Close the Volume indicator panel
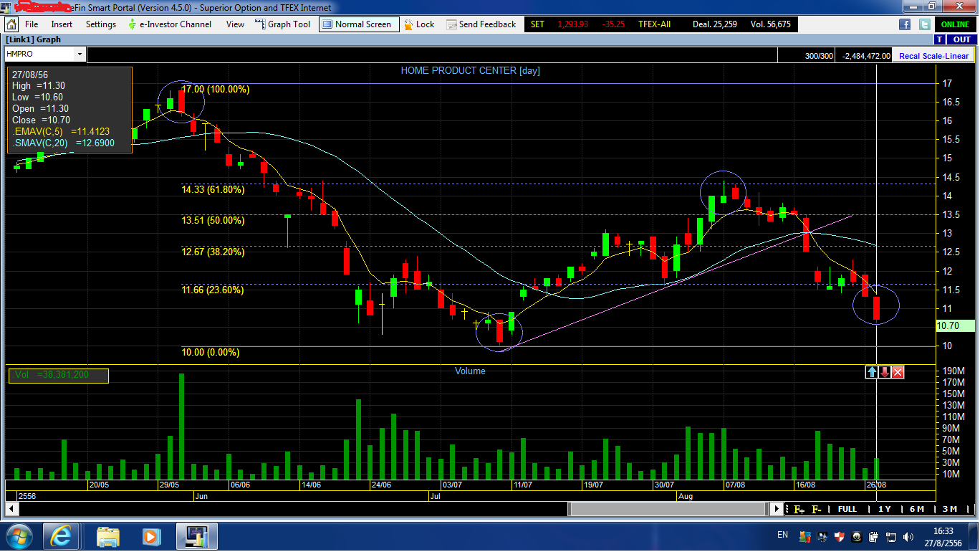The height and width of the screenshot is (552, 980). [898, 372]
